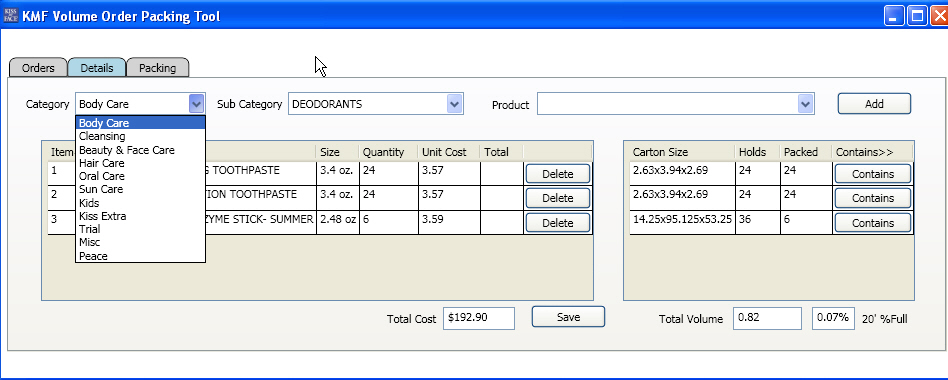Click the Contains>> column header
The height and width of the screenshot is (380, 948).
coord(872,152)
